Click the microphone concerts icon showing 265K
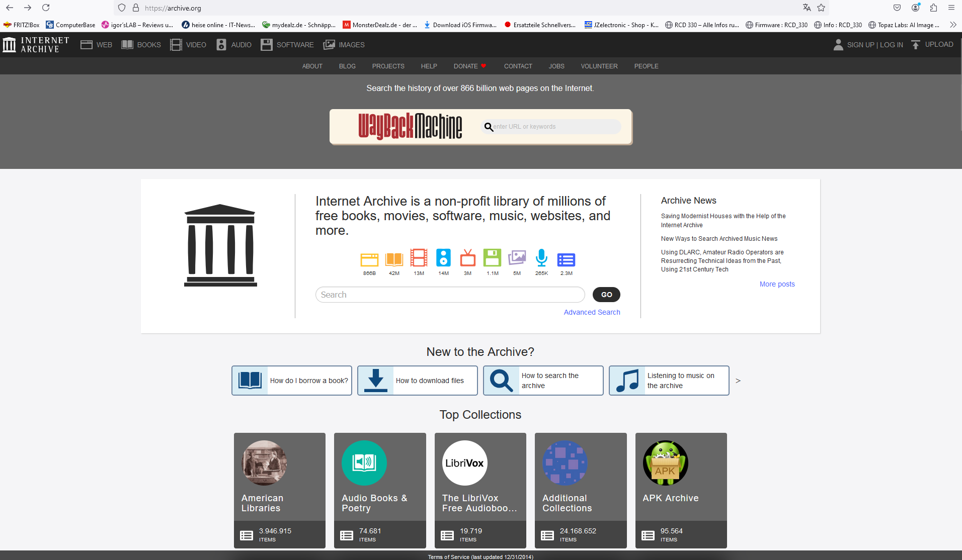The image size is (962, 560). coord(541,258)
